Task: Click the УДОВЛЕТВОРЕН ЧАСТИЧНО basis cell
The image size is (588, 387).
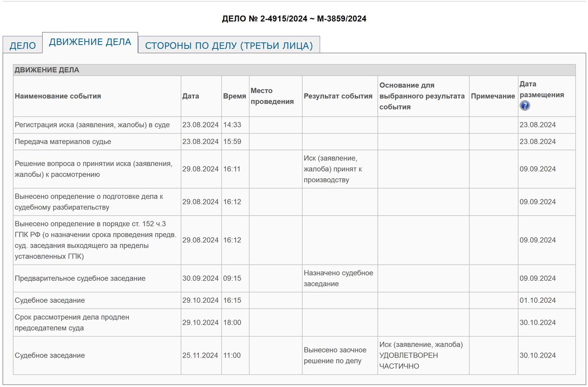Action: [423, 355]
